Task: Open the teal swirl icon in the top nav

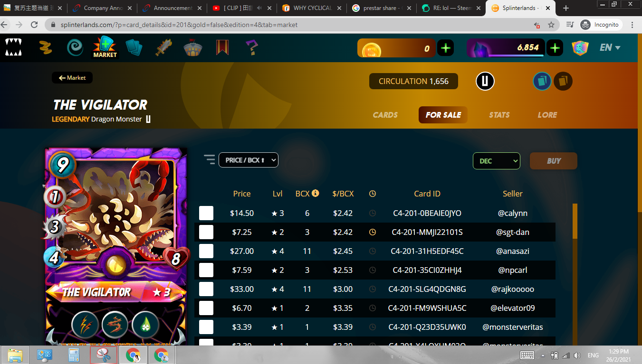Action: (x=75, y=47)
